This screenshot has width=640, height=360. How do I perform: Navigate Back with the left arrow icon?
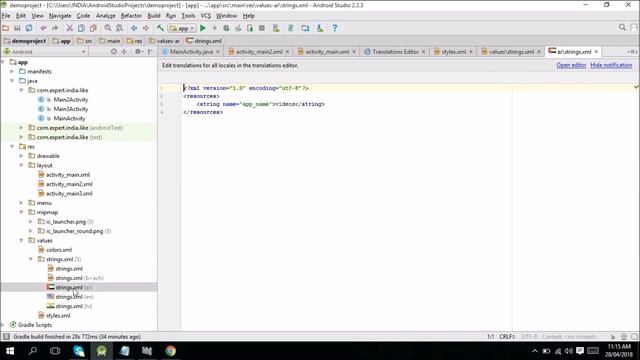point(134,28)
